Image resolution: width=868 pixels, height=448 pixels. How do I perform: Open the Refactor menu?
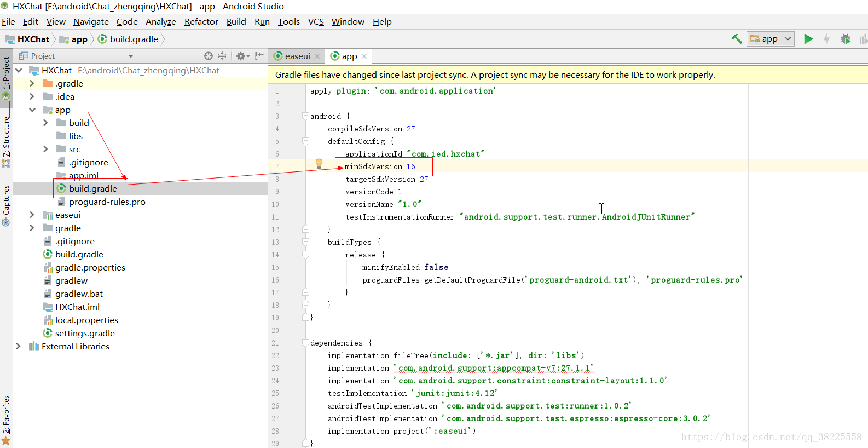[x=201, y=22]
